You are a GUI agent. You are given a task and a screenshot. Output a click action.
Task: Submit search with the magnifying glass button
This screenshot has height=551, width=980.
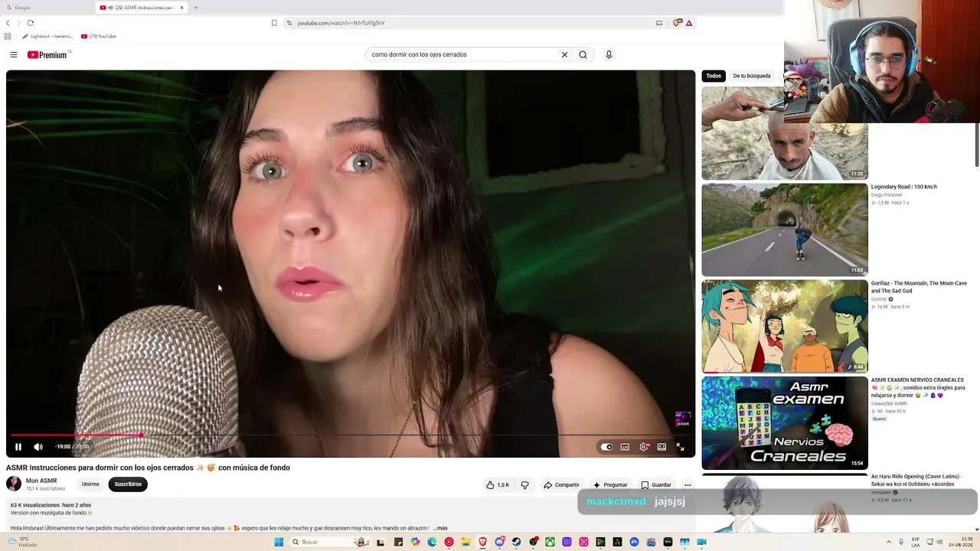[x=583, y=54]
